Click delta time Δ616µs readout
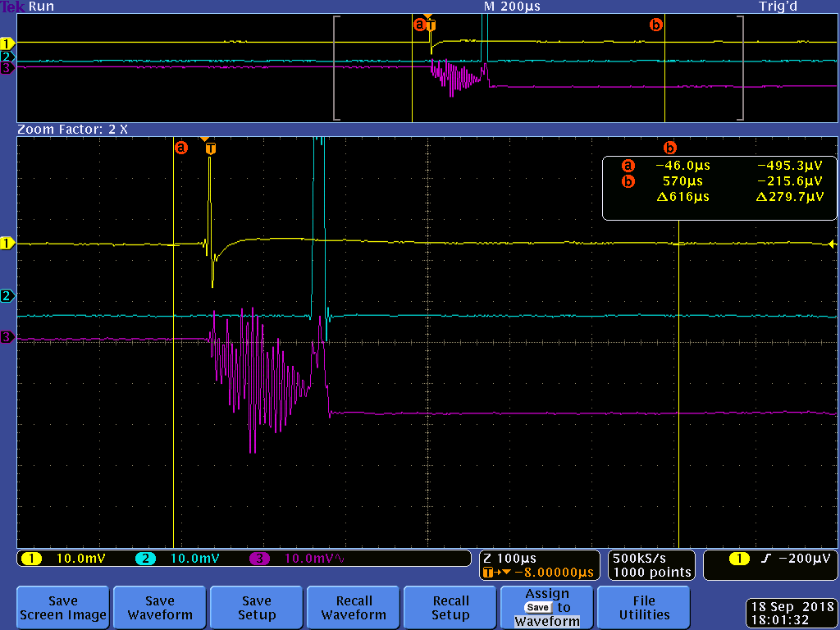Screen dimensions: 840x630 pos(682,197)
